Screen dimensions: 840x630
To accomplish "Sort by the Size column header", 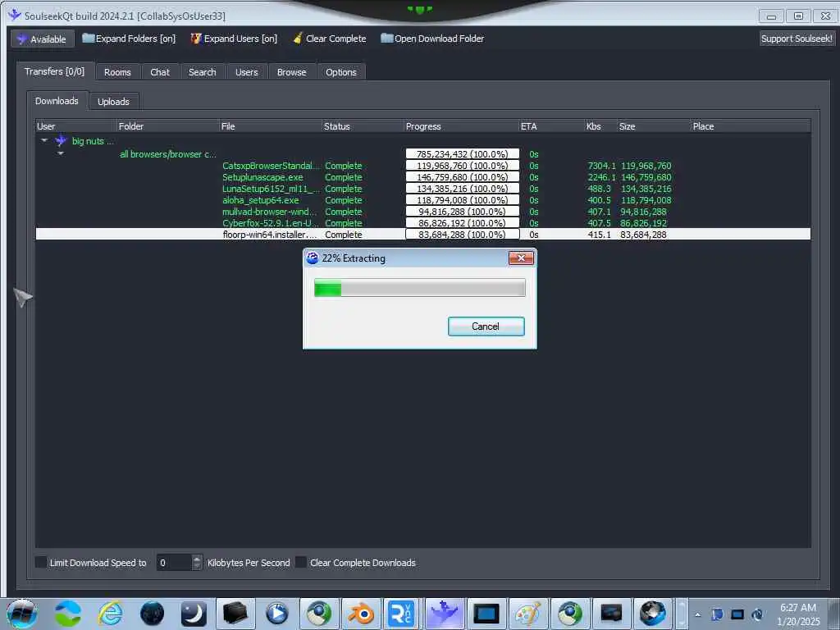I will 654,126.
